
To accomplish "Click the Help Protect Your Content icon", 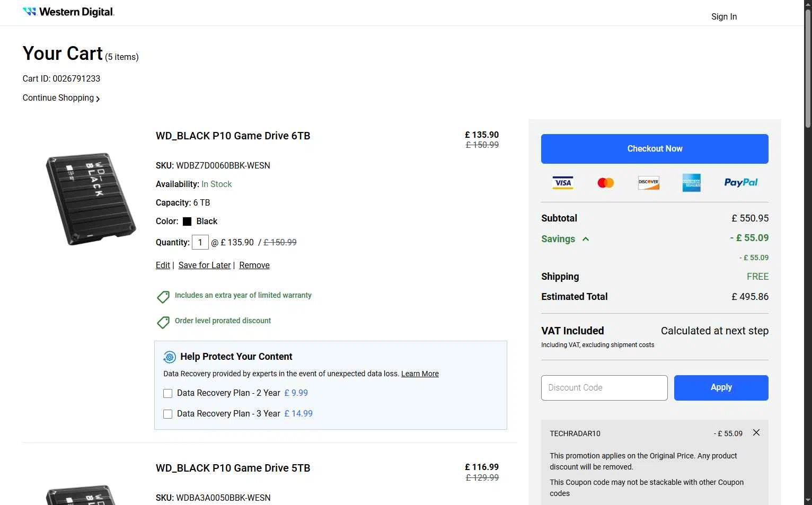I will coord(170,357).
